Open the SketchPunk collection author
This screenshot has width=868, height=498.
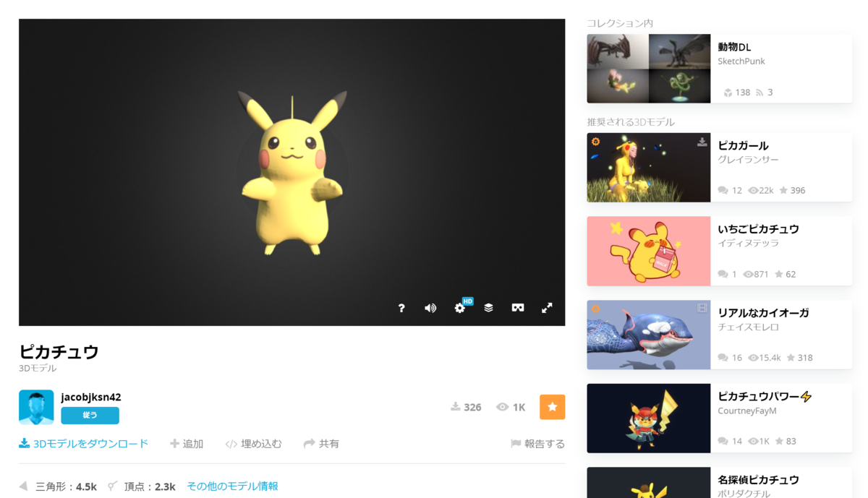click(741, 61)
